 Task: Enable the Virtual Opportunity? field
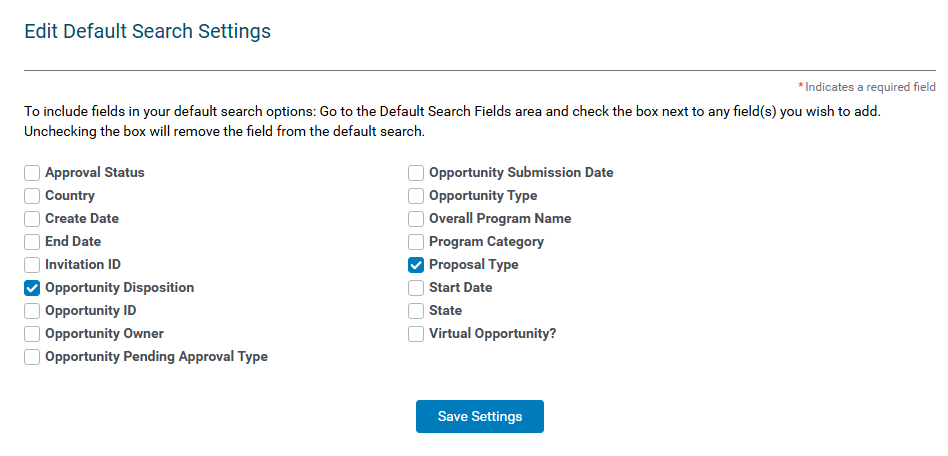416,334
